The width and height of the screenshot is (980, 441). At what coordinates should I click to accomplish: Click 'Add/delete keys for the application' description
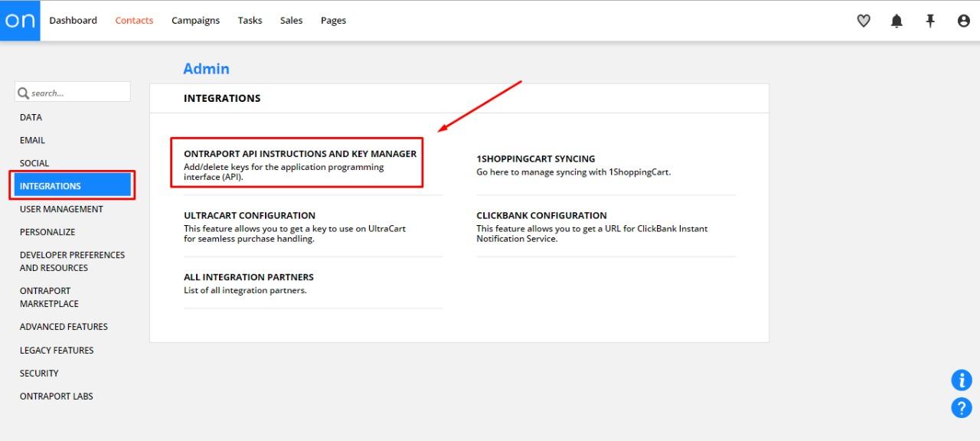284,171
